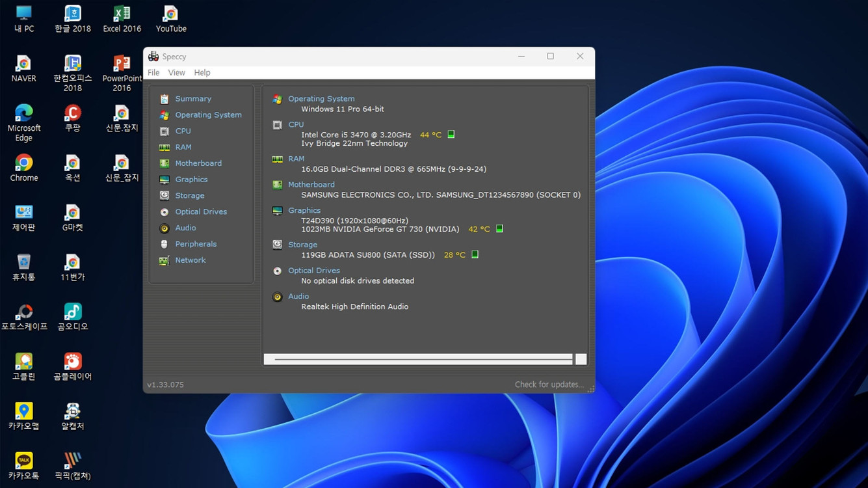Select the 내 PC desktop icon
Image resolution: width=868 pixels, height=488 pixels.
(24, 19)
